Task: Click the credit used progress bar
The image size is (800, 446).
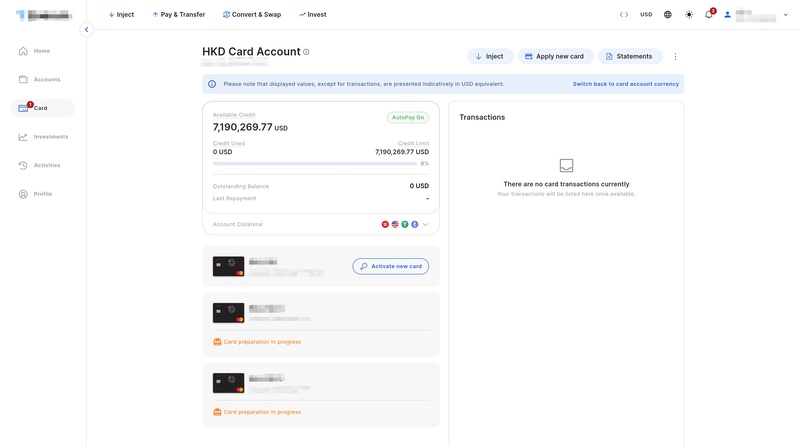Action: [315, 164]
